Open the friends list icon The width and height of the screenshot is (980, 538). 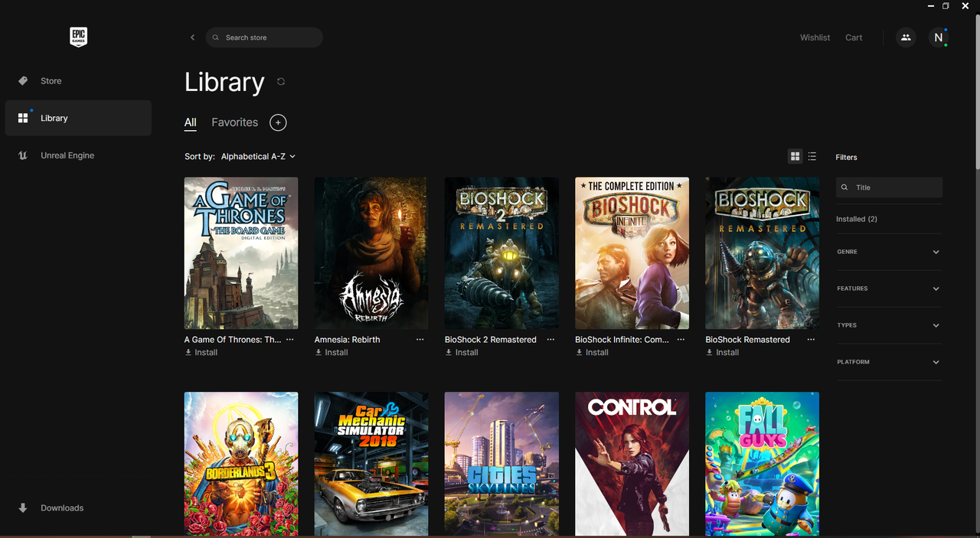click(906, 37)
